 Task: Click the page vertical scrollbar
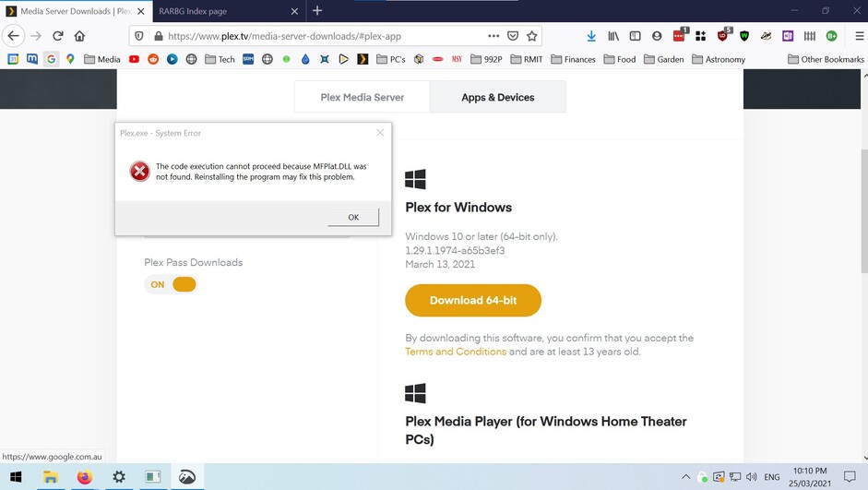863,210
